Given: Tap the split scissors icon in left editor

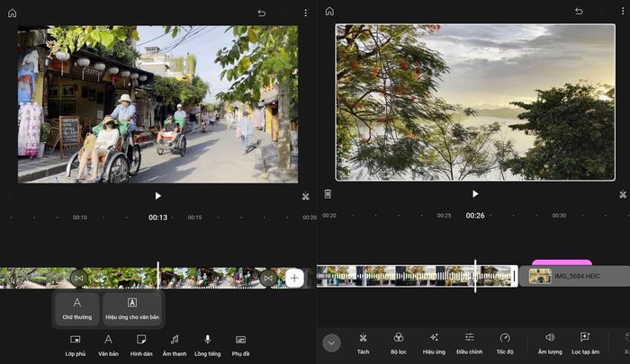Looking at the screenshot, I should coord(306,196).
